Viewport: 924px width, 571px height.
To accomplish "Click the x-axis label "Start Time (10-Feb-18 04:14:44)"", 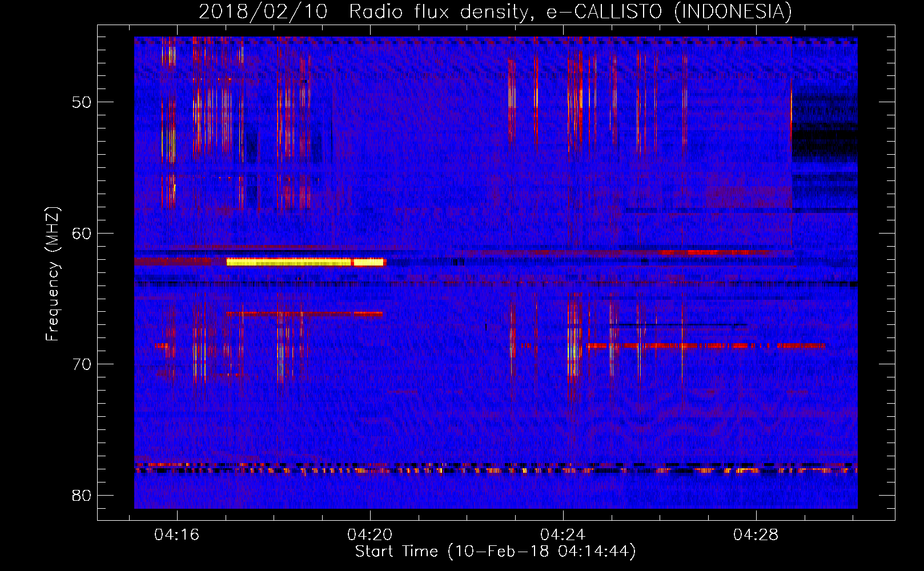I will coord(495,552).
